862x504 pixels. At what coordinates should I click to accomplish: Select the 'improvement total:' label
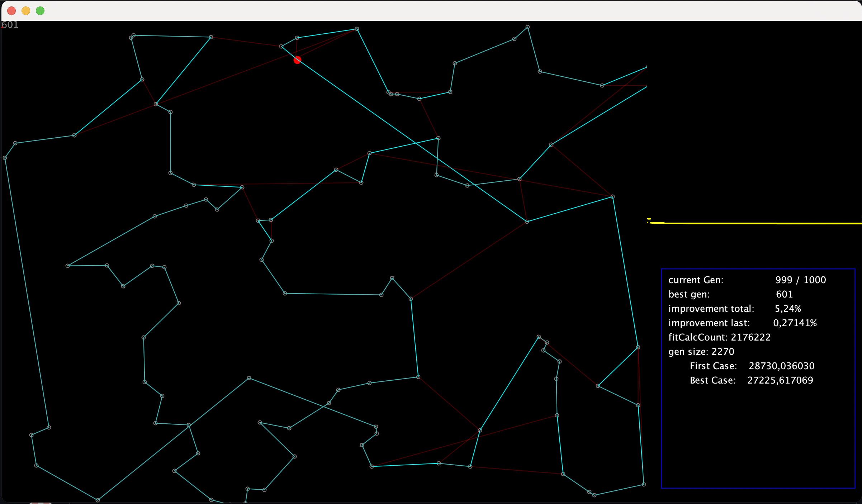(x=711, y=309)
